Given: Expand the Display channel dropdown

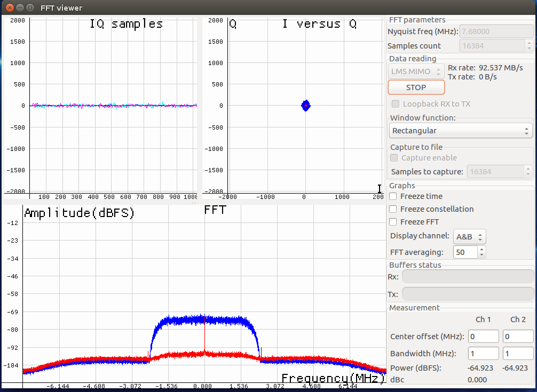Looking at the screenshot, I should (469, 236).
